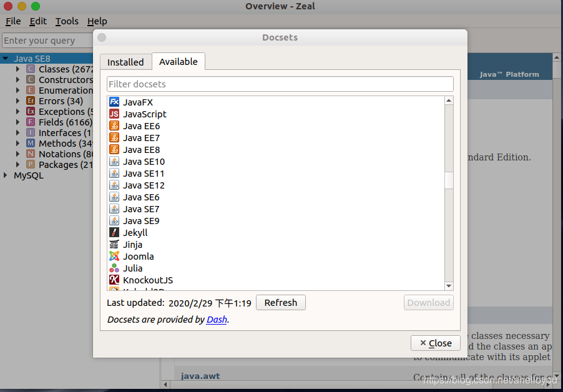This screenshot has width=563, height=392.
Task: Click the Julia docset icon
Action: click(114, 268)
